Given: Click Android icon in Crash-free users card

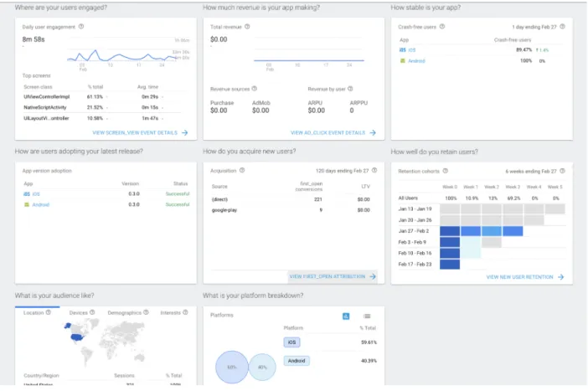Looking at the screenshot, I should coord(402,61).
